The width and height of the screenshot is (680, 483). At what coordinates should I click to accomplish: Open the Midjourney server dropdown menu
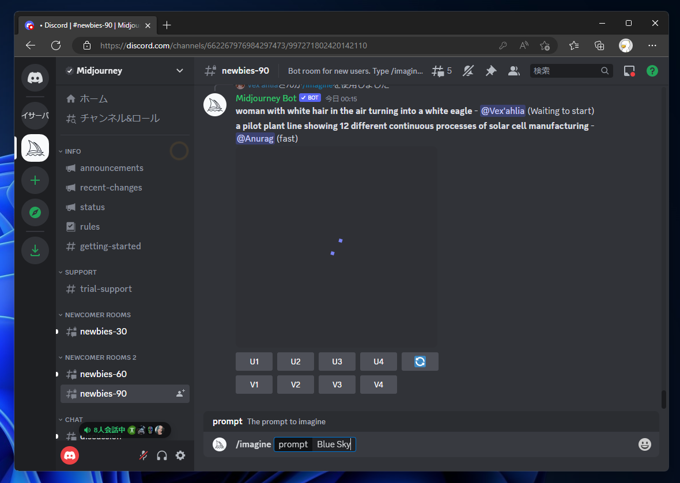(x=180, y=71)
